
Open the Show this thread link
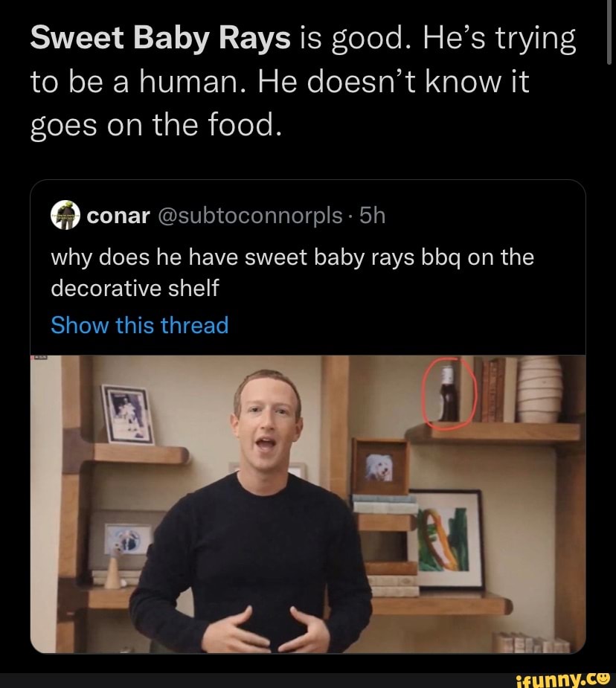point(139,325)
